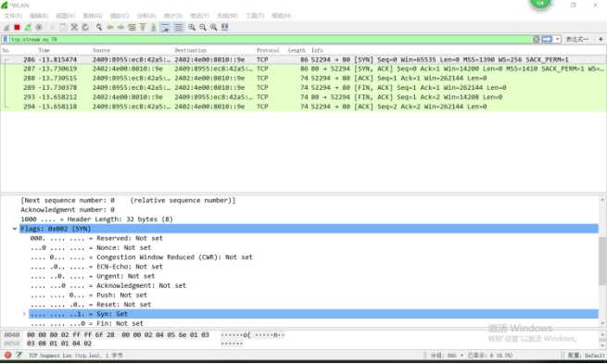
Task: Sort by the Time column header
Action: 44,50
